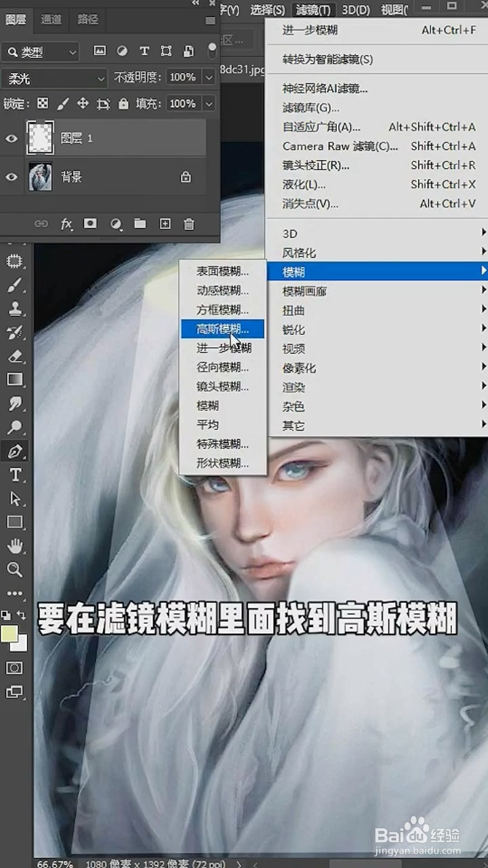
Task: Hide the 图层 1 layer eye
Action: point(12,138)
